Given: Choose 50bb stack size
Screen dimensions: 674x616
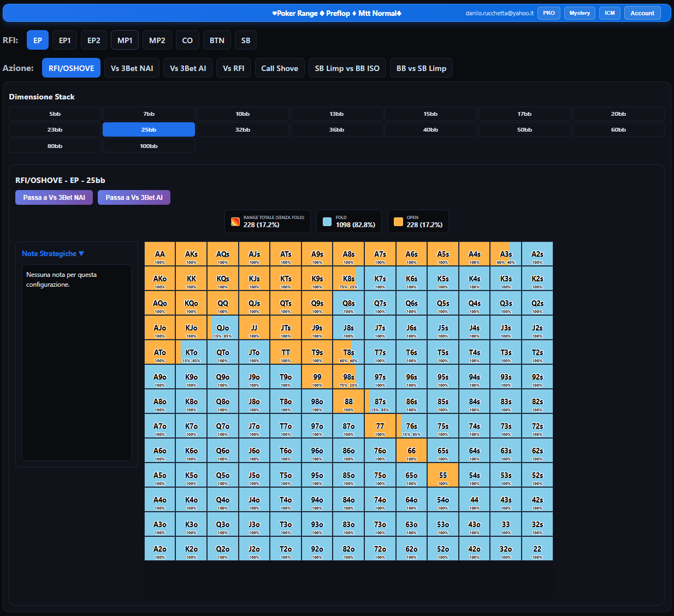Looking at the screenshot, I should [x=525, y=130].
